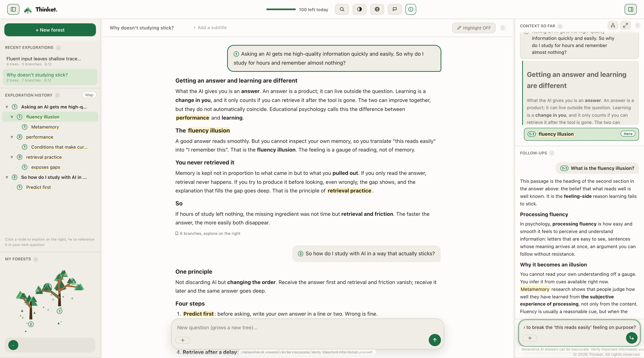Click the daily usage progress bar
This screenshot has height=358, width=644.
(281, 10)
